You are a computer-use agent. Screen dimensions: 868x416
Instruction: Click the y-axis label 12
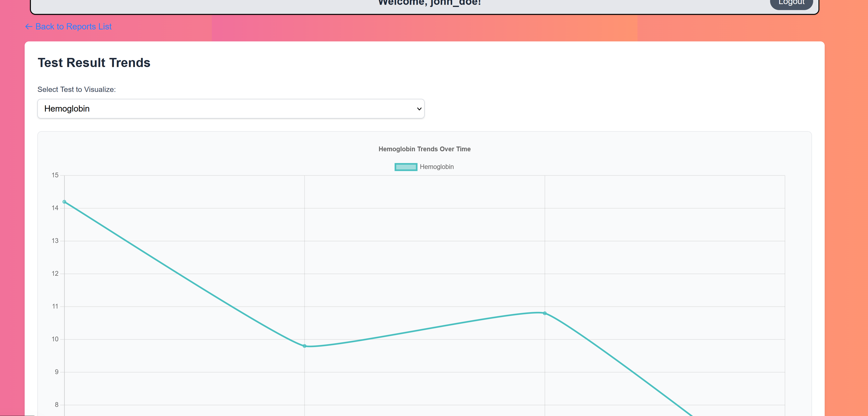(55, 274)
